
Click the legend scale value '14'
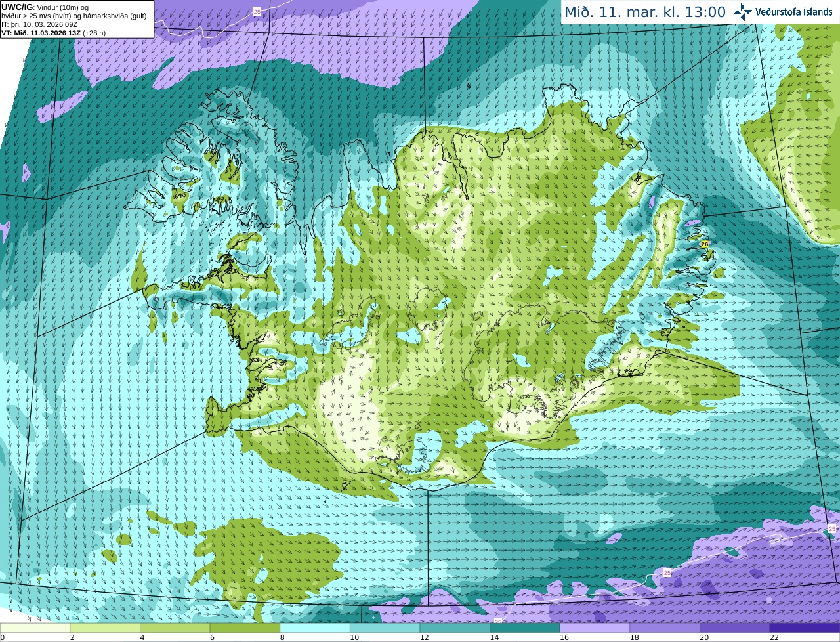494,637
